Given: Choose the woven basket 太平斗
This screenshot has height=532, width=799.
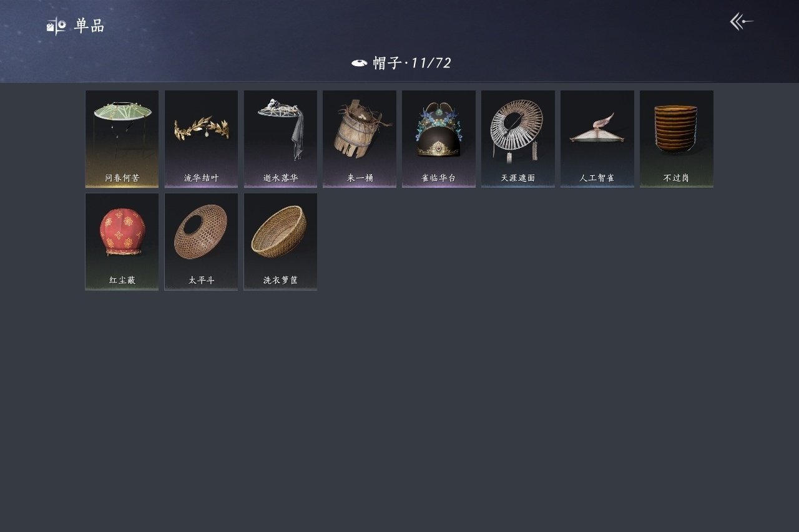Looking at the screenshot, I should pyautogui.click(x=201, y=241).
